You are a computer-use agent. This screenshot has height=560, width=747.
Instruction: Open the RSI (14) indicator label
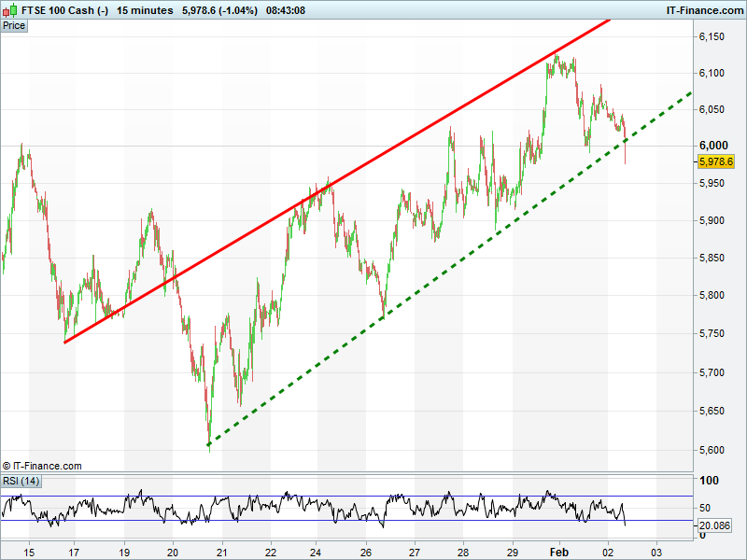pos(21,481)
